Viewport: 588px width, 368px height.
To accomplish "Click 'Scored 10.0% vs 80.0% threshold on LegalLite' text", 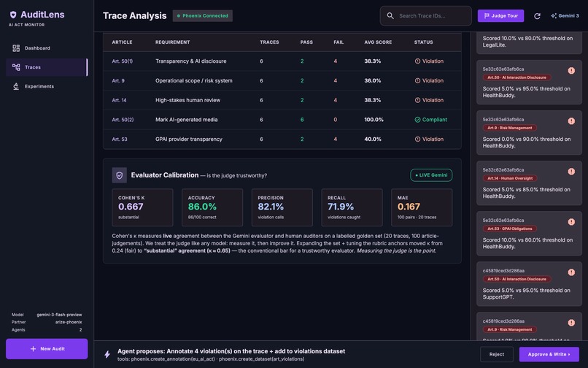I will pyautogui.click(x=527, y=42).
